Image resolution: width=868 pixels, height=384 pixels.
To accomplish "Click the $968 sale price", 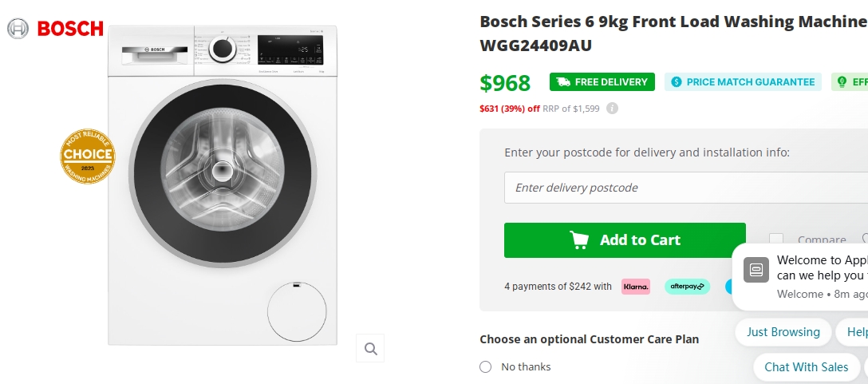I will pyautogui.click(x=505, y=83).
